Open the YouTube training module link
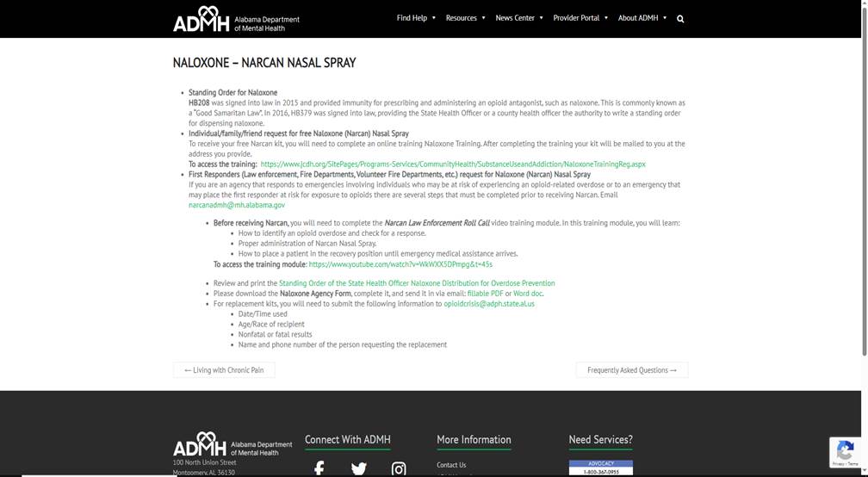The height and width of the screenshot is (477, 868). point(400,264)
